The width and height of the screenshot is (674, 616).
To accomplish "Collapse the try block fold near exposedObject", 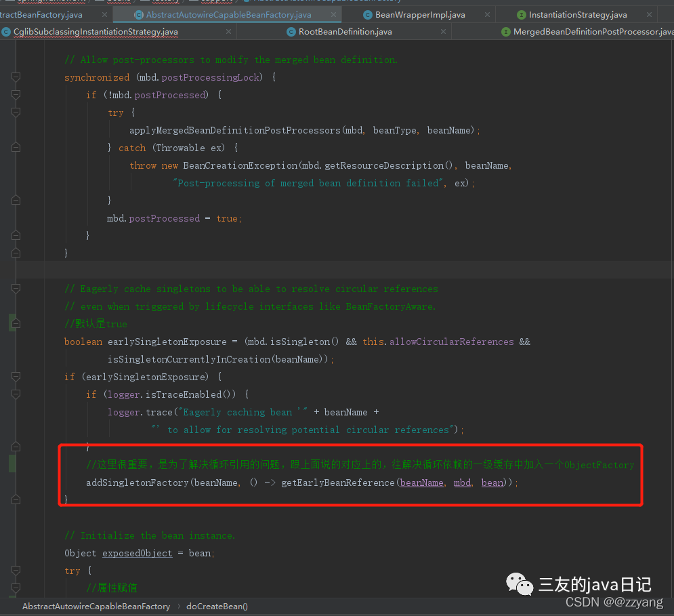I will [16, 571].
